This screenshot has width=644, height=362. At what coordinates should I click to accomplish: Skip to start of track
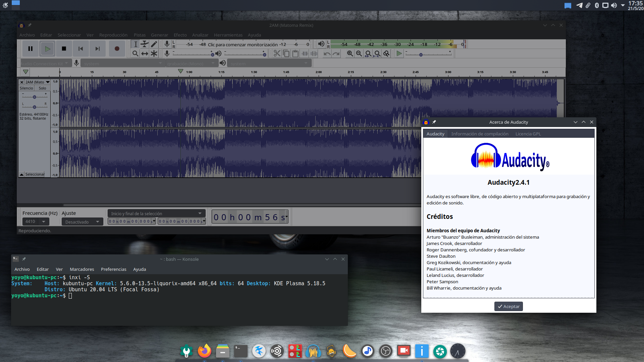(80, 49)
